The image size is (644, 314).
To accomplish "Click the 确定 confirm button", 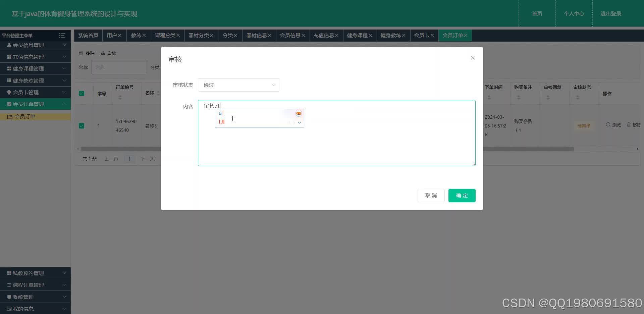I will tap(462, 195).
